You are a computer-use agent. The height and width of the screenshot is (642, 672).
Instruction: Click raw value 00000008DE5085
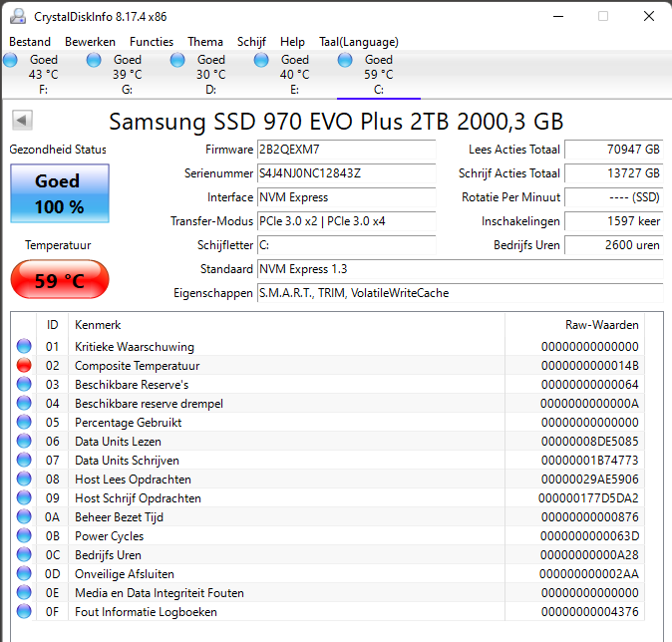pyautogui.click(x=589, y=442)
